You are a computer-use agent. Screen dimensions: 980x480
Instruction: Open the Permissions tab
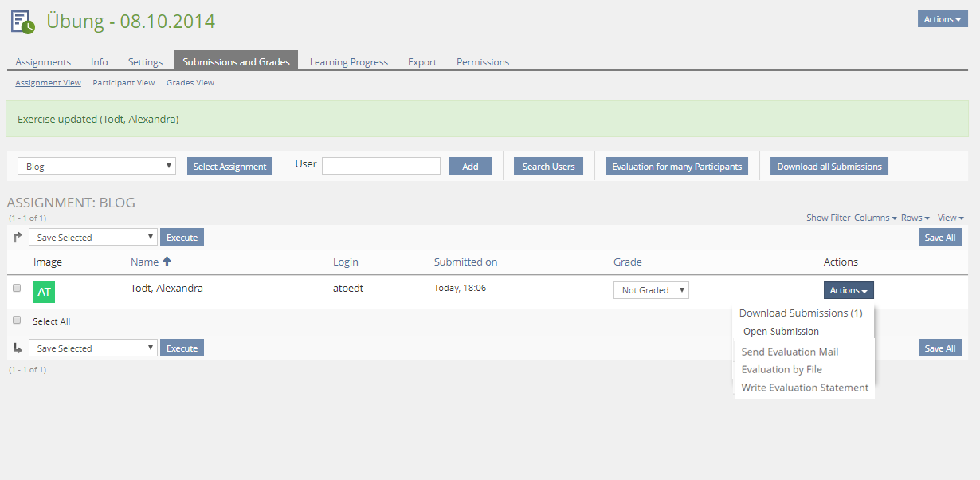pyautogui.click(x=482, y=61)
